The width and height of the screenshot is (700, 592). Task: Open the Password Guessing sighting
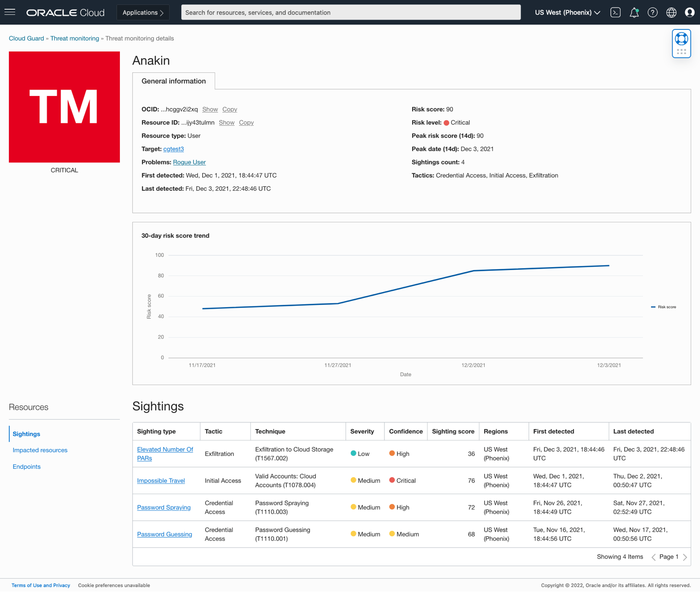click(164, 535)
